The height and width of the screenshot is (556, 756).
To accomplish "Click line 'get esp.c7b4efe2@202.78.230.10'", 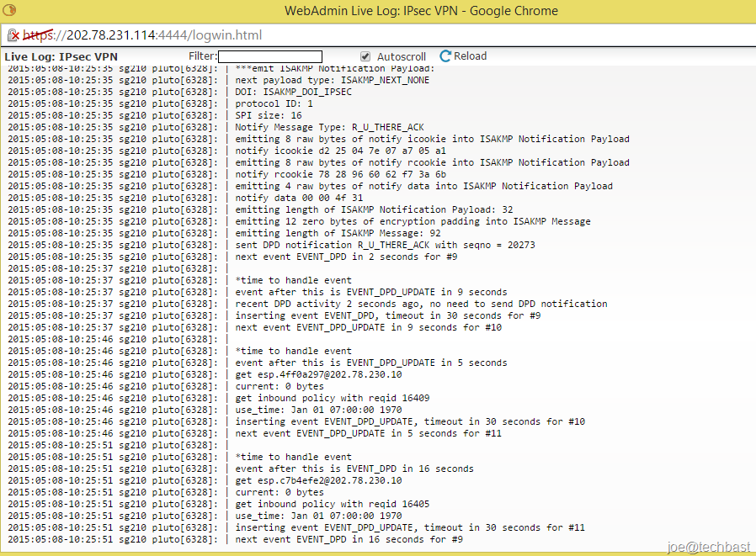I will 318,480.
